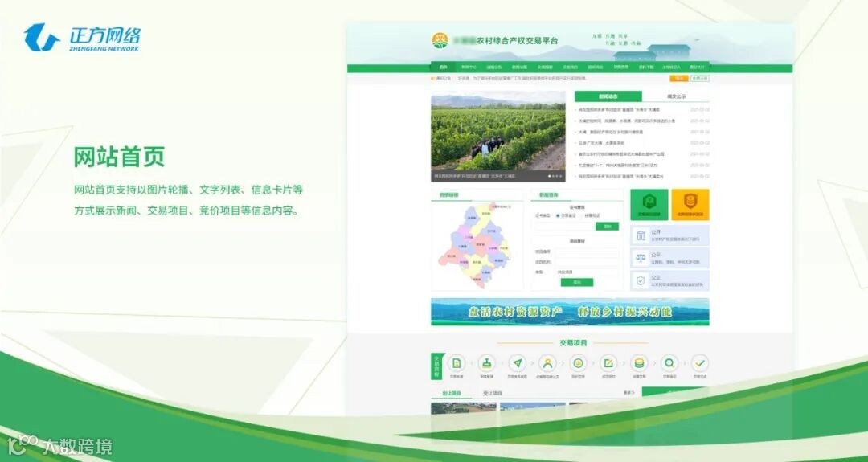Click the balance scales icon beside 公平
868x462 pixels.
tap(641, 258)
